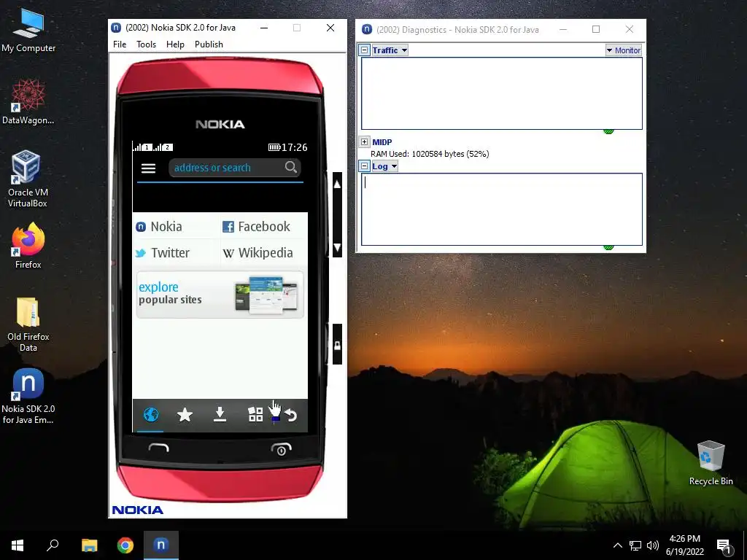Open the favorites star in browser toolbar
747x560 pixels.
[185, 415]
